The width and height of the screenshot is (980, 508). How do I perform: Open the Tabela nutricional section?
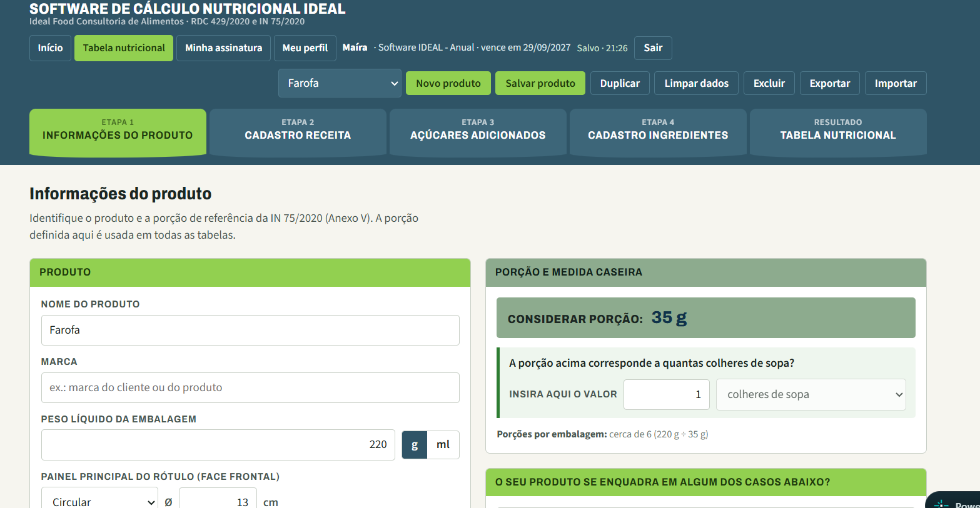[x=124, y=48]
